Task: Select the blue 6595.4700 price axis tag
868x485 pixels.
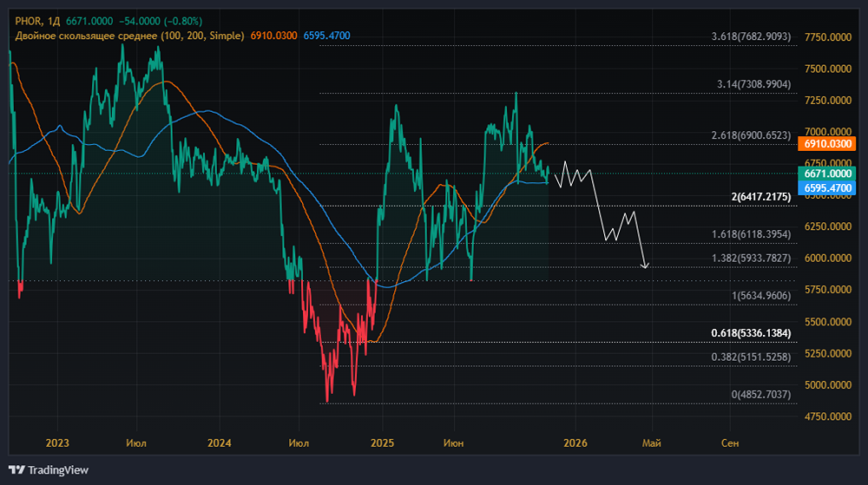Action: (829, 187)
